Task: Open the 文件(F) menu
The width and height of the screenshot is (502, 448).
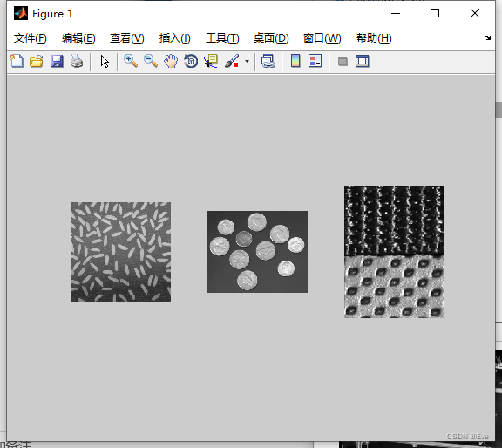Action: click(31, 38)
